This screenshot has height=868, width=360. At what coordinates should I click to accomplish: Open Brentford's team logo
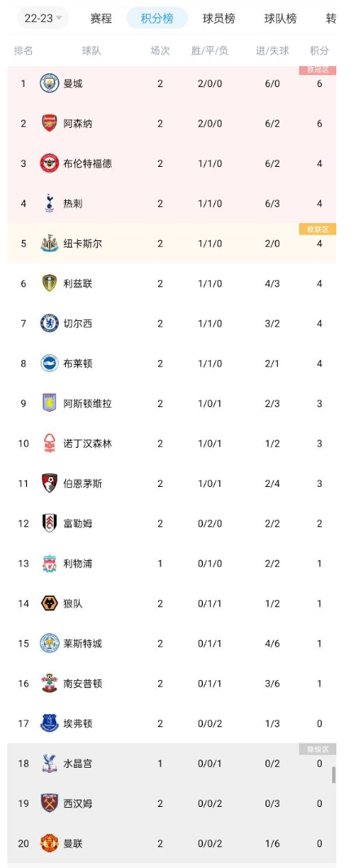(x=50, y=164)
